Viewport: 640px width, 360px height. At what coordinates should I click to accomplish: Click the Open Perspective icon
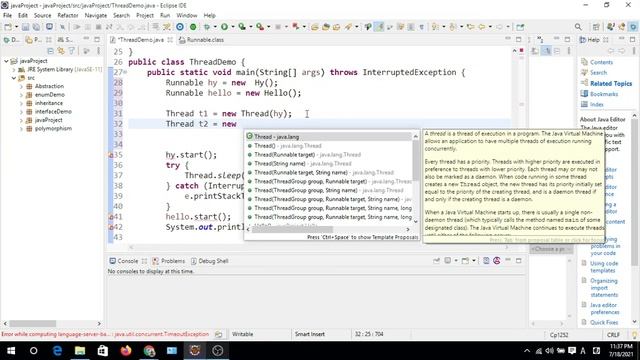[x=596, y=27]
